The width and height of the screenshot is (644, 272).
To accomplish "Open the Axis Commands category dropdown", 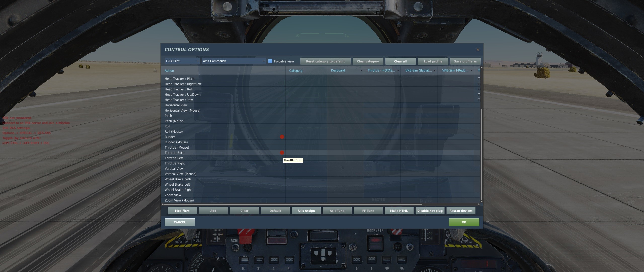I will (x=234, y=61).
